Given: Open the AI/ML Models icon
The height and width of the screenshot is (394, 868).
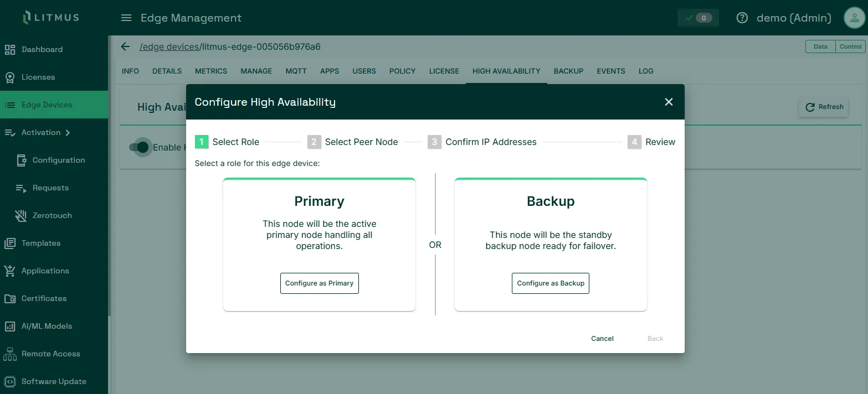Looking at the screenshot, I should pos(10,326).
